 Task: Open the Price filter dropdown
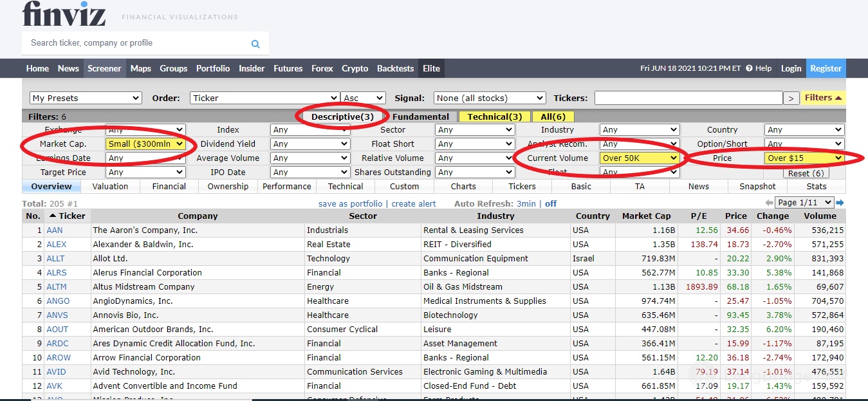tap(804, 158)
